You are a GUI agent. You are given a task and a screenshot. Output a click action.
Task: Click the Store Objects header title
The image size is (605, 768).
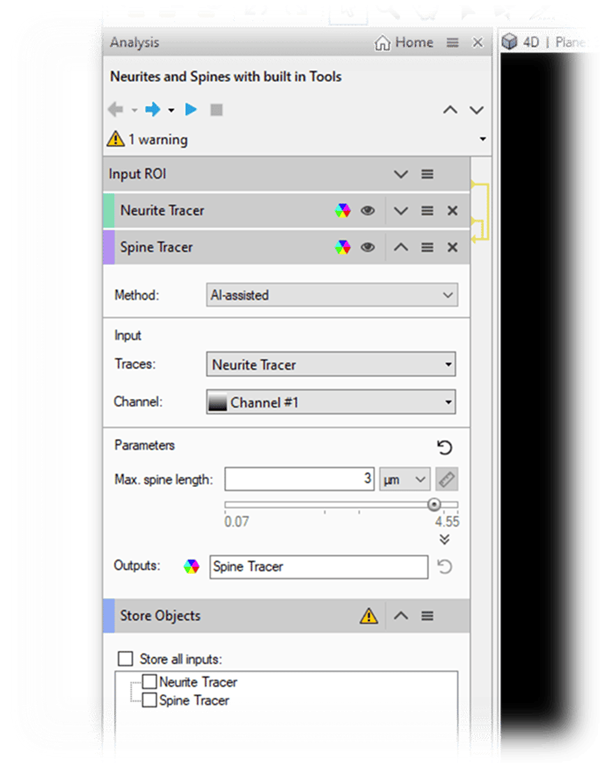pyautogui.click(x=160, y=616)
